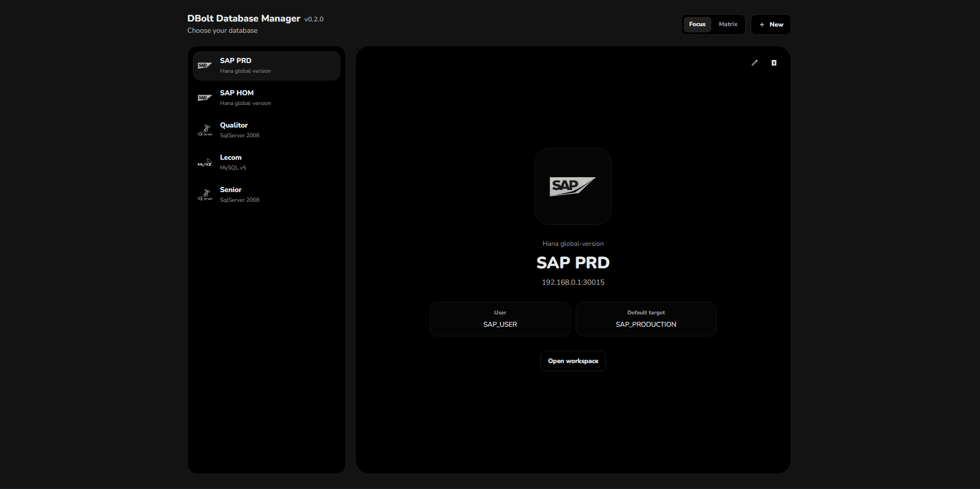Click the edit pencil icon
The height and width of the screenshot is (489, 980).
(x=754, y=63)
